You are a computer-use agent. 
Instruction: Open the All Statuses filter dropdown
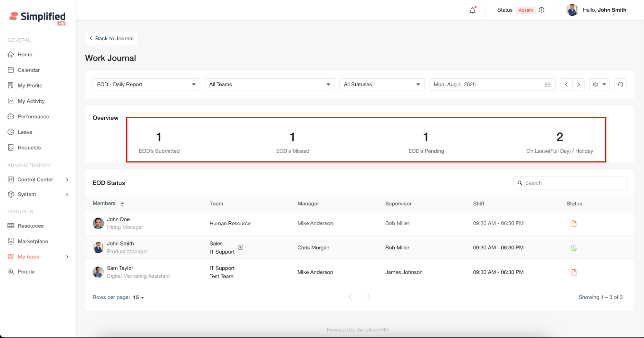382,84
